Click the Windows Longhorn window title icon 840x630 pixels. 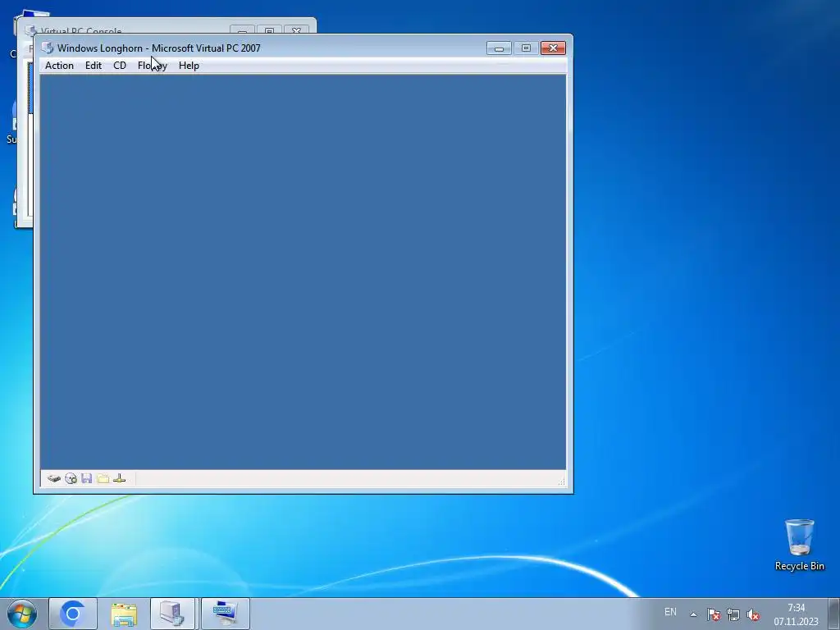48,48
